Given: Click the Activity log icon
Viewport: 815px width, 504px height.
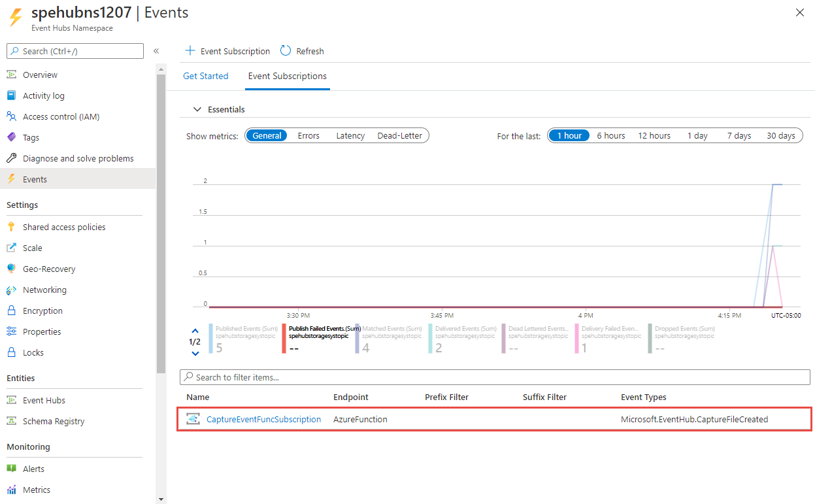Looking at the screenshot, I should [x=11, y=95].
